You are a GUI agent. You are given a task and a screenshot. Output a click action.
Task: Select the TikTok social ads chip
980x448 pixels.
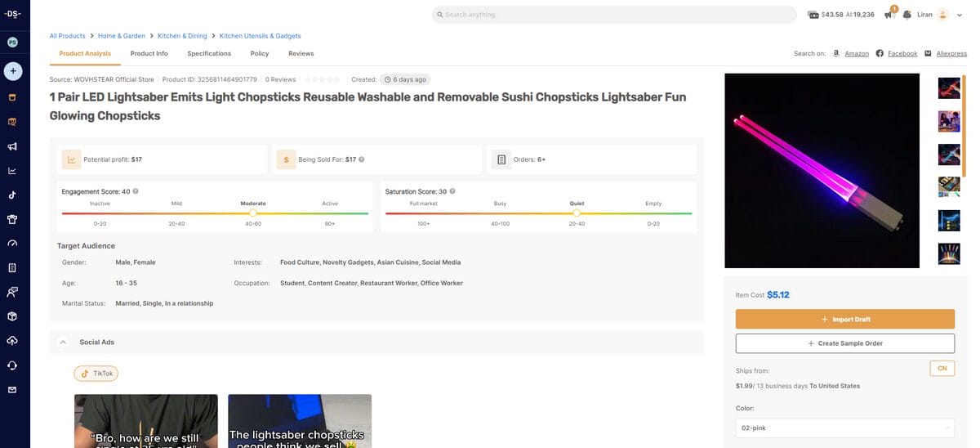pos(96,374)
